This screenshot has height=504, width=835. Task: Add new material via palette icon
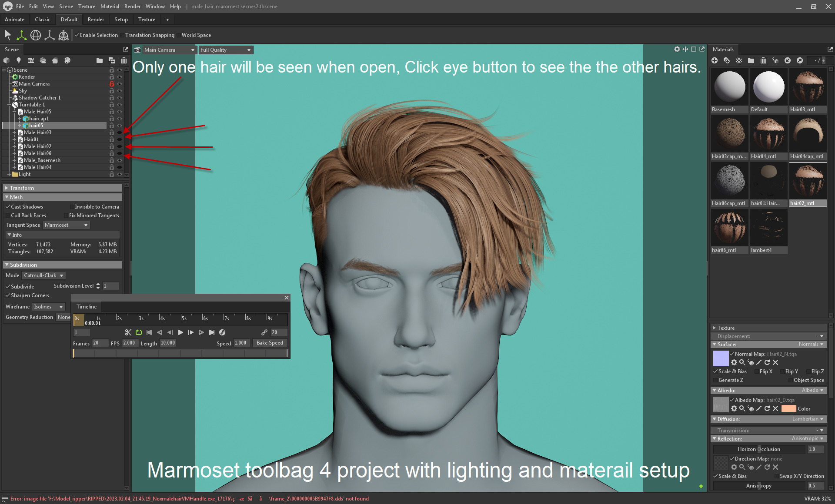[x=67, y=60]
